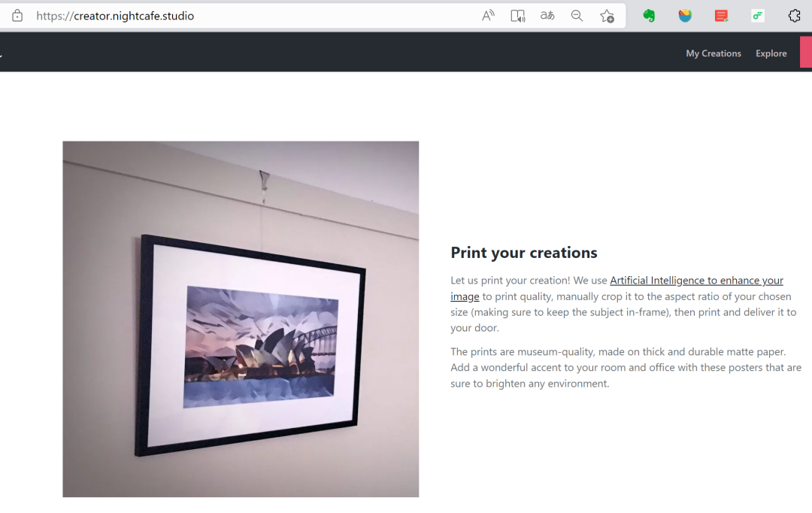Click the colorful bowl extension icon
Viewport: 812px width, 513px height.
point(685,16)
